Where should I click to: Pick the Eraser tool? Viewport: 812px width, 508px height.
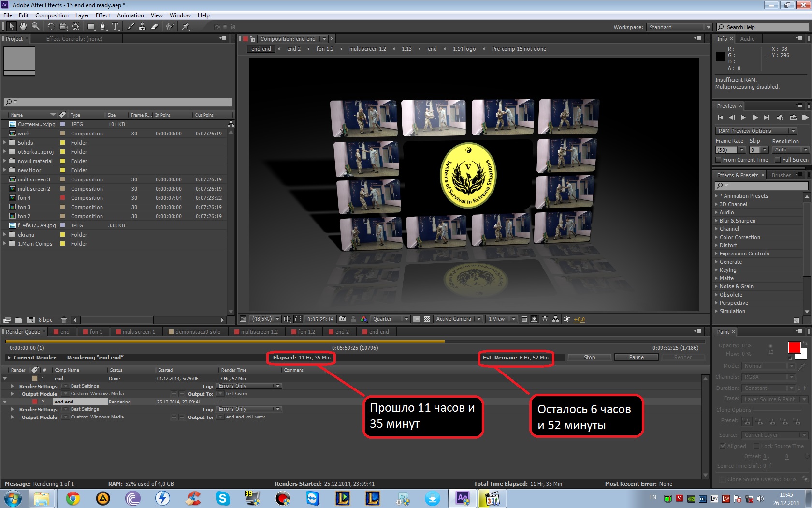155,27
